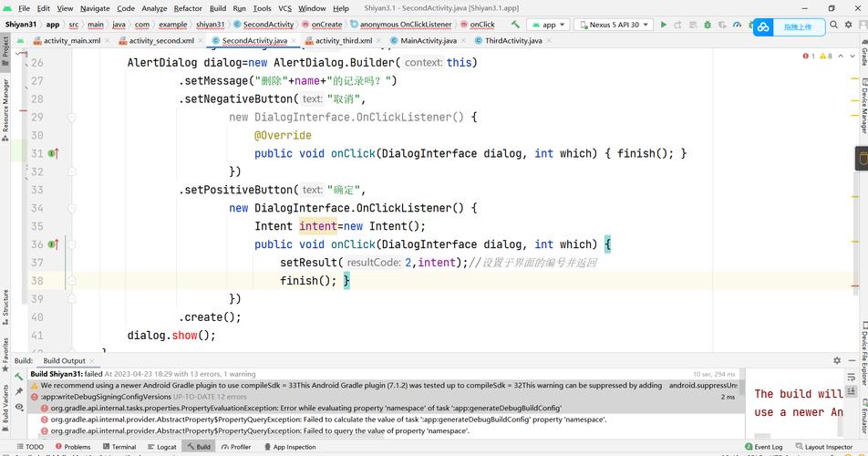Viewport: 868px width, 456px height.
Task: Open the Nexus 5 API 30 device dropdown
Action: (x=616, y=25)
